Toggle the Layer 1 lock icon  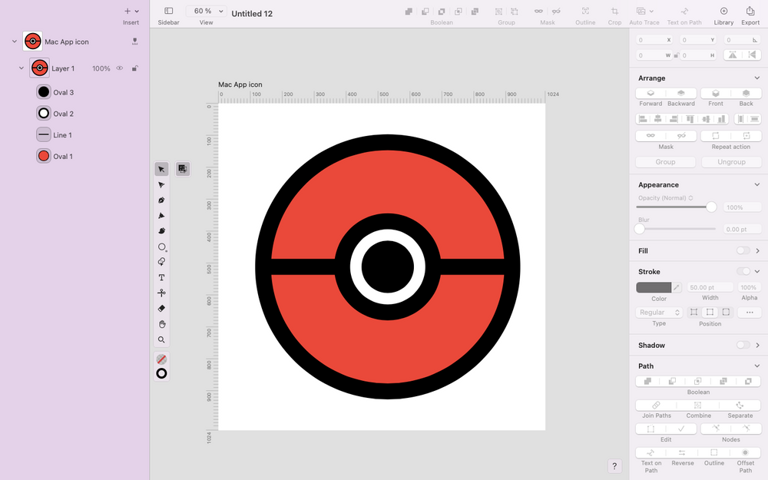[x=134, y=69]
